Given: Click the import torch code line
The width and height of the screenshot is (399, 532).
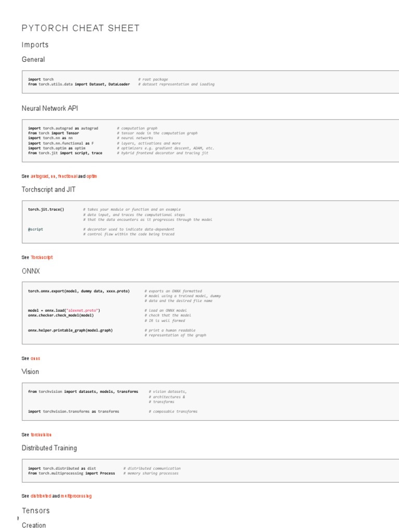Looking at the screenshot, I should (x=41, y=79).
